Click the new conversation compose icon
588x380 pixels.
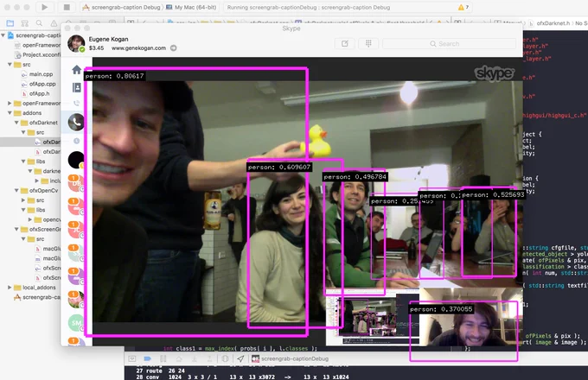pyautogui.click(x=345, y=44)
